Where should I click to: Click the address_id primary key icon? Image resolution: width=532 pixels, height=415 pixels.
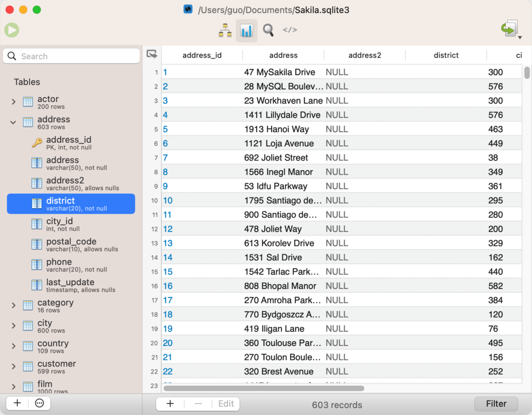[x=37, y=143]
